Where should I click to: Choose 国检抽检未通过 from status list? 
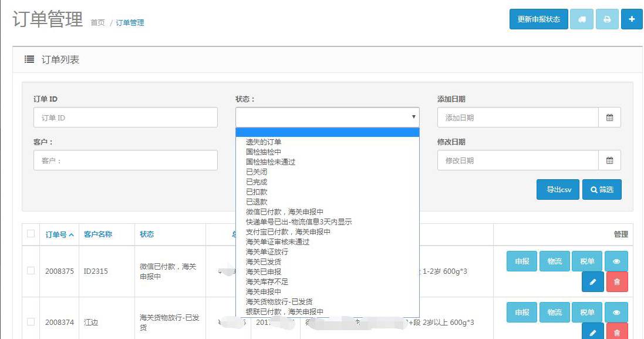click(270, 162)
